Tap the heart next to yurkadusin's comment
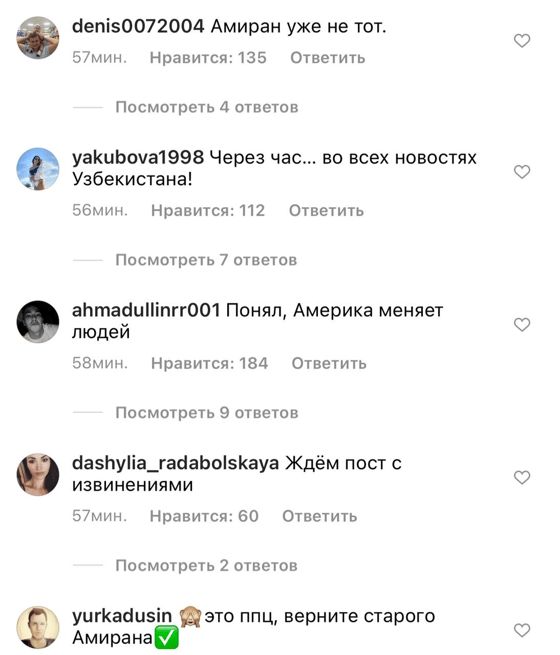This screenshot has height=655, width=560. click(522, 630)
